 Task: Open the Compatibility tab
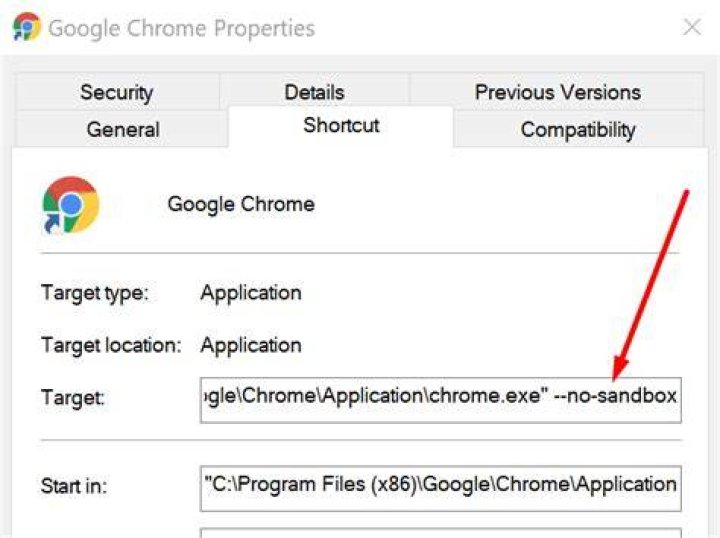point(578,129)
